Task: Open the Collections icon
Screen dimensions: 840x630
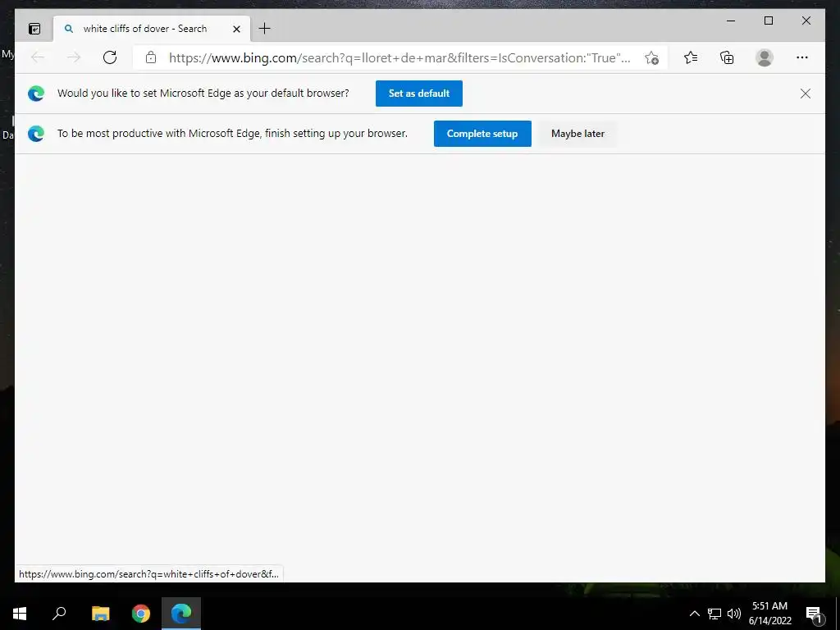Action: tap(727, 57)
